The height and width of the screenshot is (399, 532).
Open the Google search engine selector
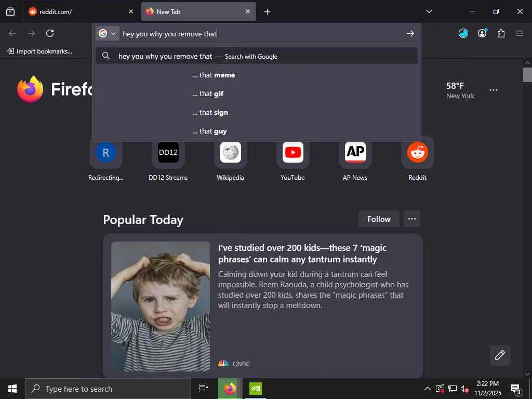click(107, 33)
